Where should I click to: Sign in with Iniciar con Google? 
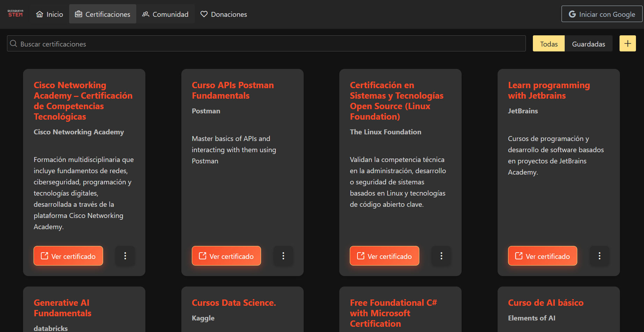click(602, 14)
